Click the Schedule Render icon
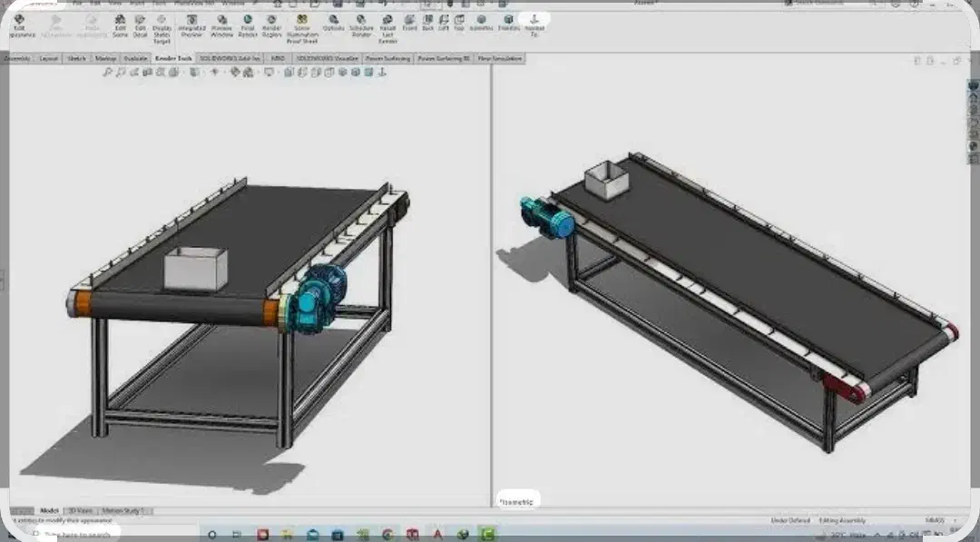This screenshot has width=980, height=542. (x=361, y=25)
